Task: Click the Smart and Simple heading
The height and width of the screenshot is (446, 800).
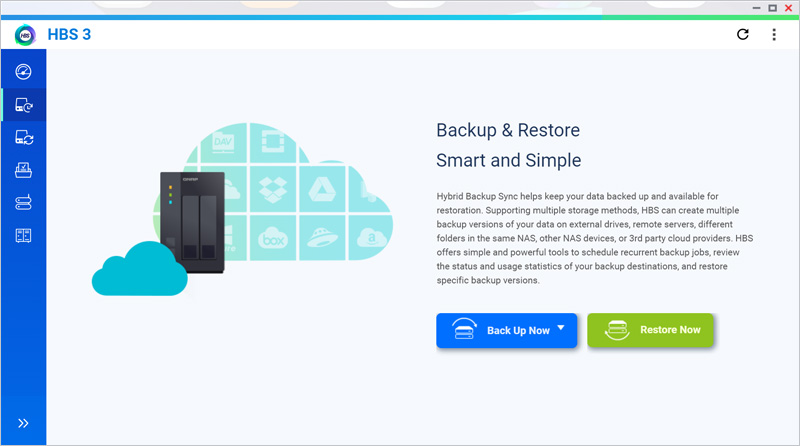Action: [x=509, y=160]
